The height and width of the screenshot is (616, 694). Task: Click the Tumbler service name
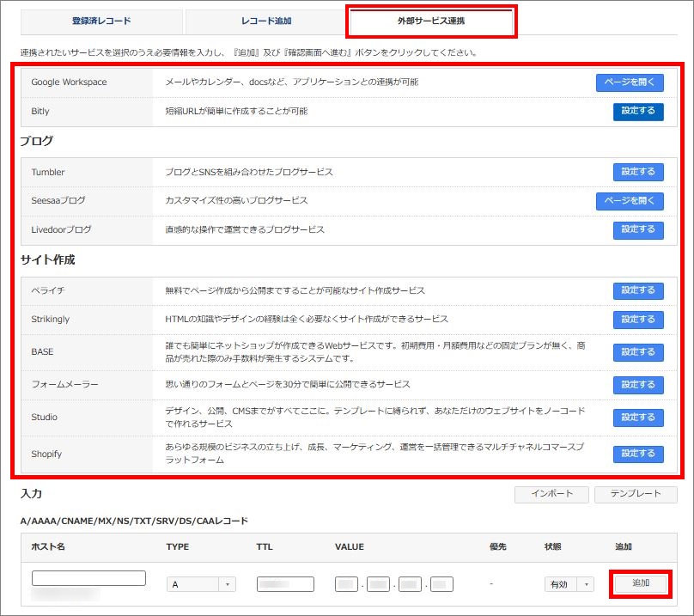pos(48,172)
